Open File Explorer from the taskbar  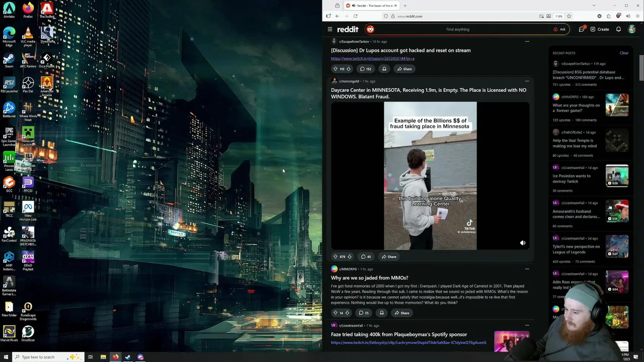click(x=103, y=357)
